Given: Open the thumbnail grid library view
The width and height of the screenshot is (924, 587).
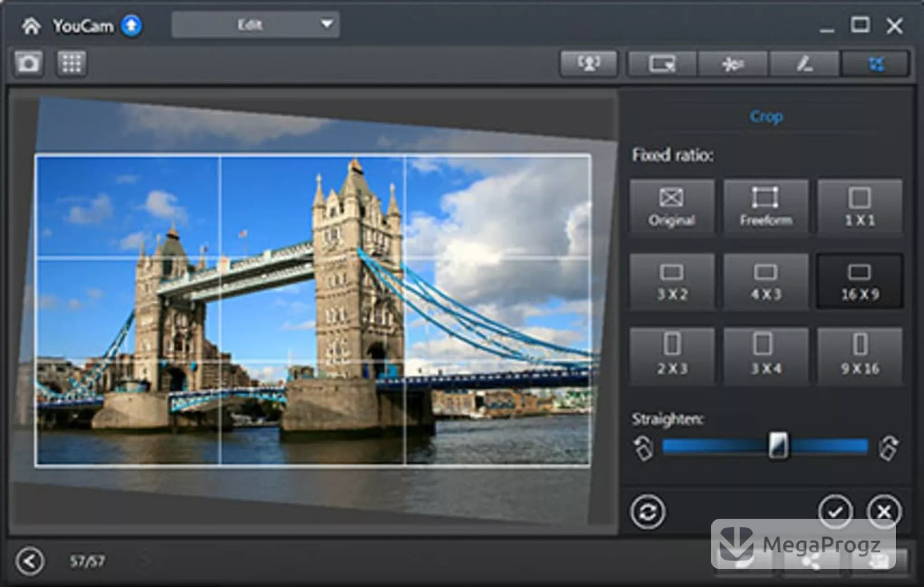Looking at the screenshot, I should (x=72, y=63).
